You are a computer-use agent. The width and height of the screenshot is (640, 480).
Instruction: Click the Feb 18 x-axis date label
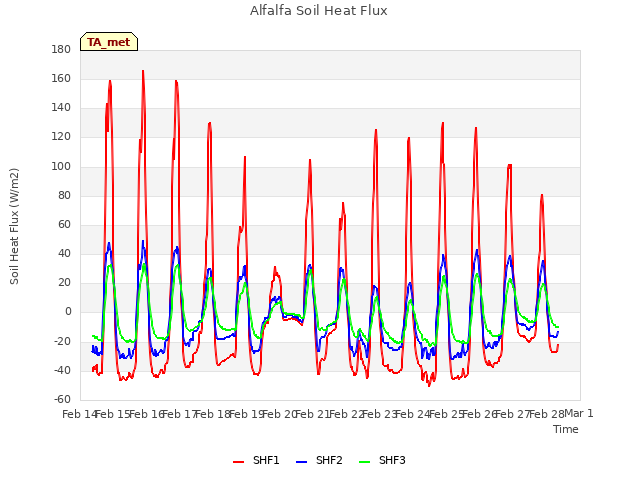213,414
